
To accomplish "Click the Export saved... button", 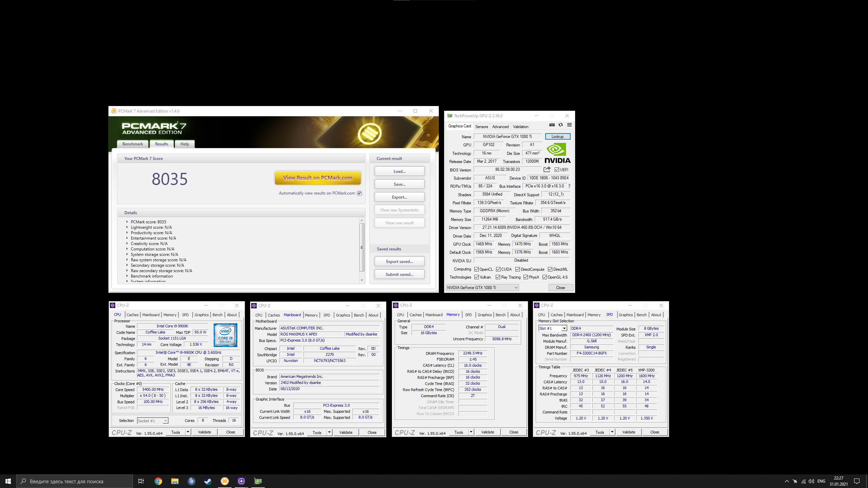I will [x=399, y=262].
